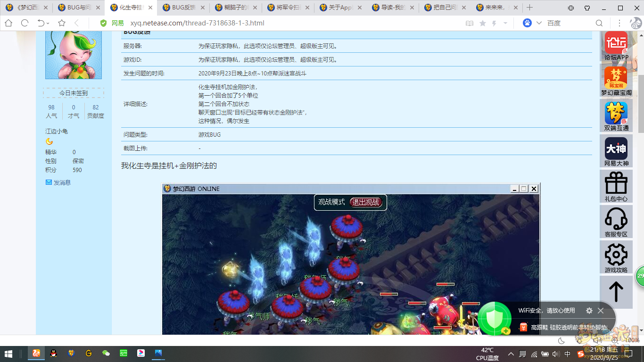Click the browser home icon
The width and height of the screenshot is (644, 362).
click(8, 23)
